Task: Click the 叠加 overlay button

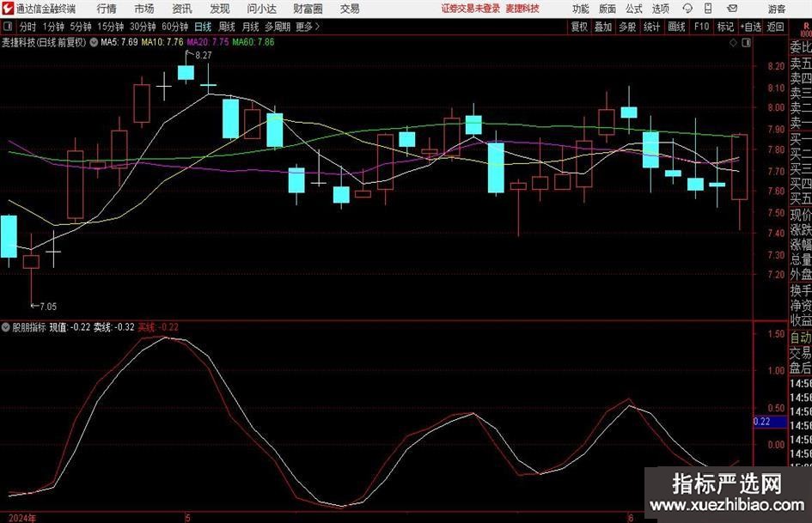Action: tap(603, 27)
